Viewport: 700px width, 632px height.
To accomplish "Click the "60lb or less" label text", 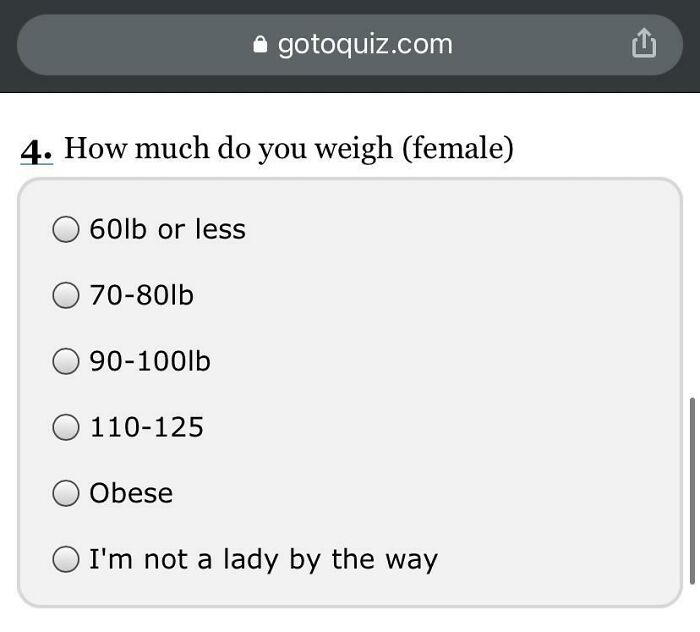I will 167,230.
